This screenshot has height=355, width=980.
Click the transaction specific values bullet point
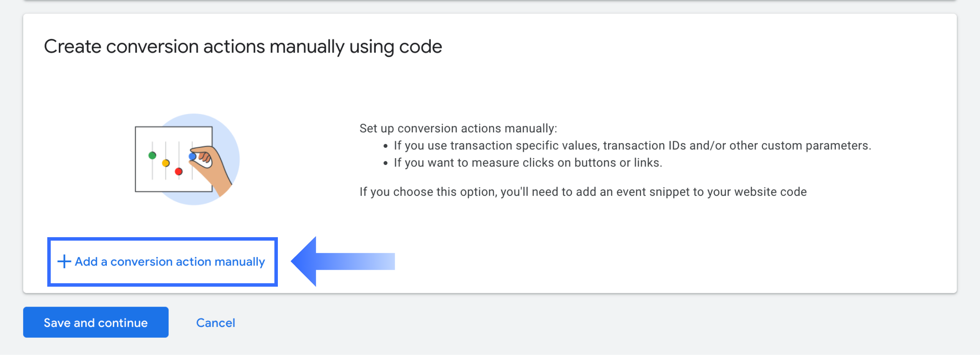(x=632, y=145)
